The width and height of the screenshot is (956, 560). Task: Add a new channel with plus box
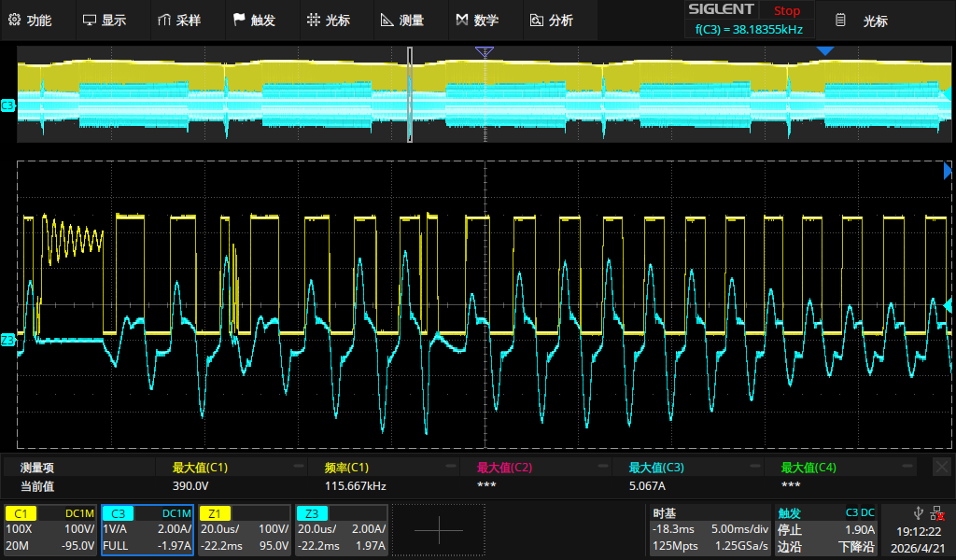pos(439,530)
